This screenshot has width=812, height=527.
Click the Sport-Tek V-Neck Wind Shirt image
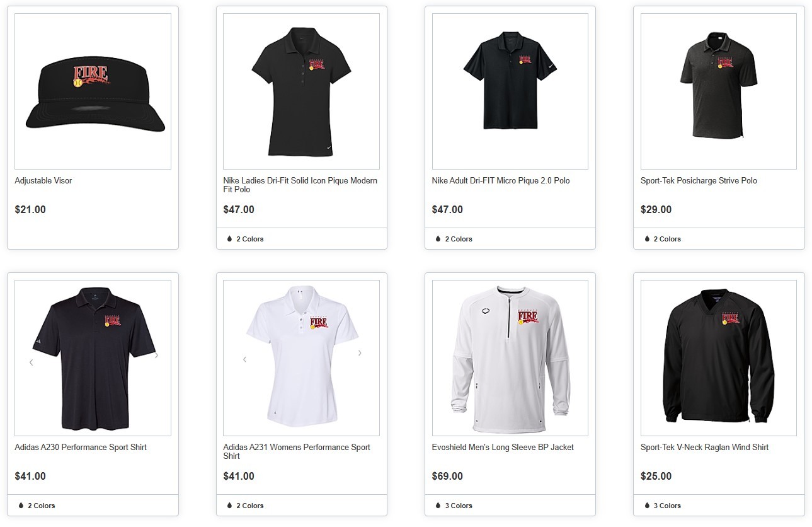point(719,358)
